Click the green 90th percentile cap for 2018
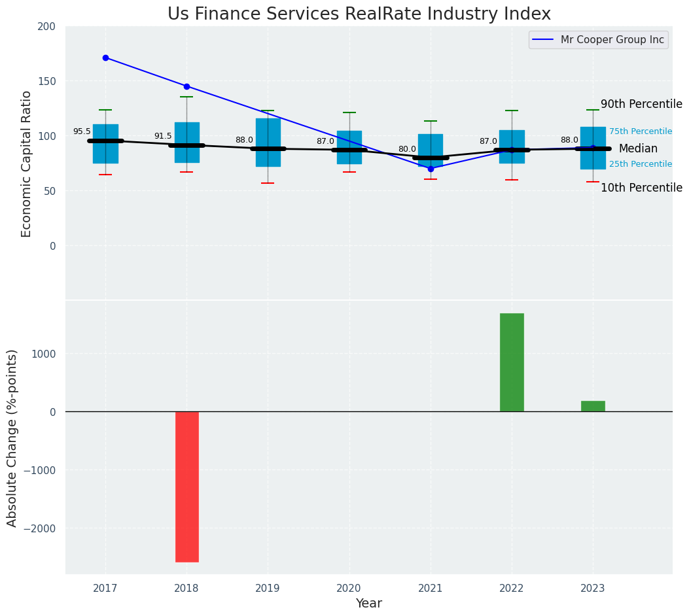Image resolution: width=689 pixels, height=616 pixels. [x=186, y=97]
